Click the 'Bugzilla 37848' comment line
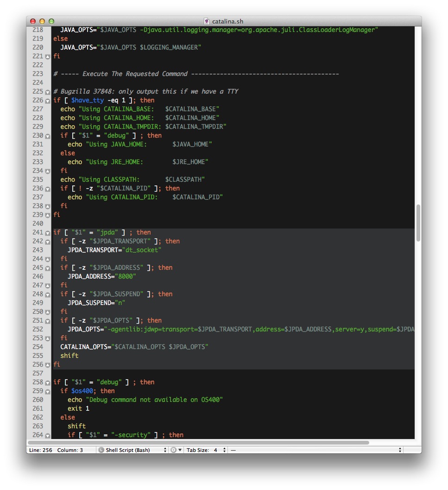The image size is (448, 490). pyautogui.click(x=145, y=91)
